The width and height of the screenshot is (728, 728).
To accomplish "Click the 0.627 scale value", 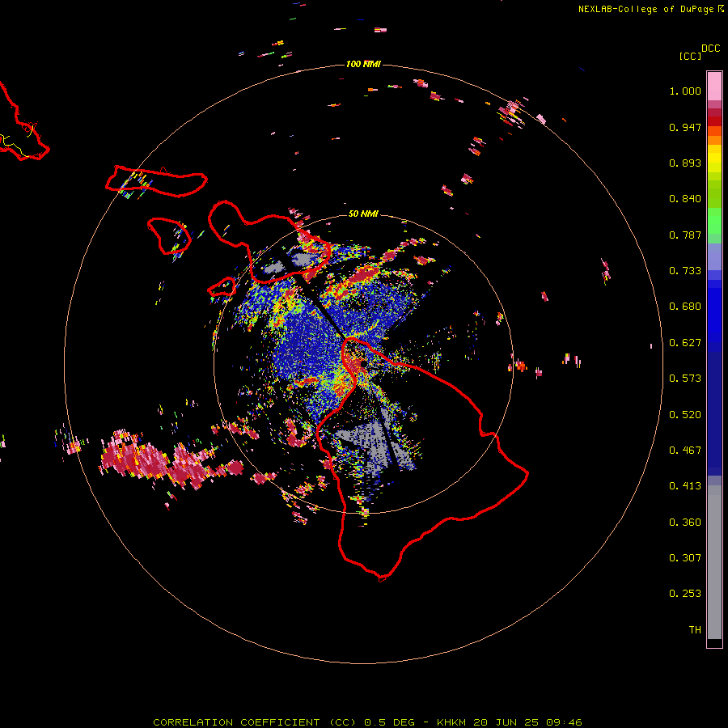I will click(x=685, y=343).
